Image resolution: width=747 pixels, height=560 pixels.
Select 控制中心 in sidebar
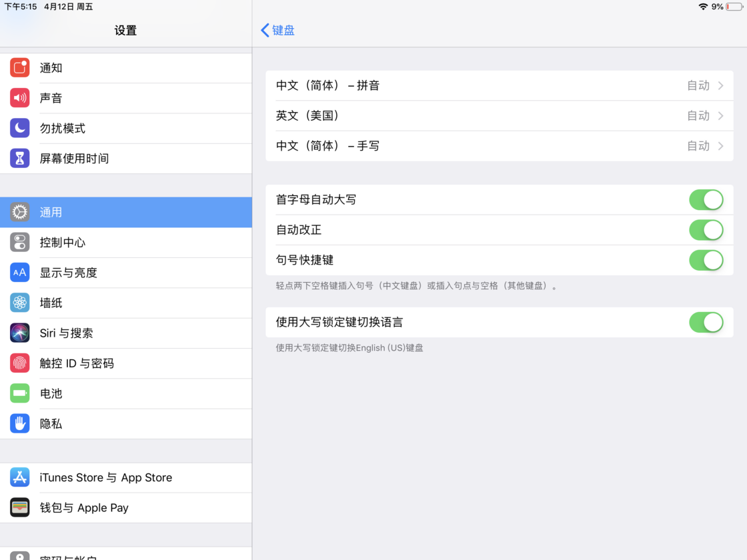(x=126, y=243)
